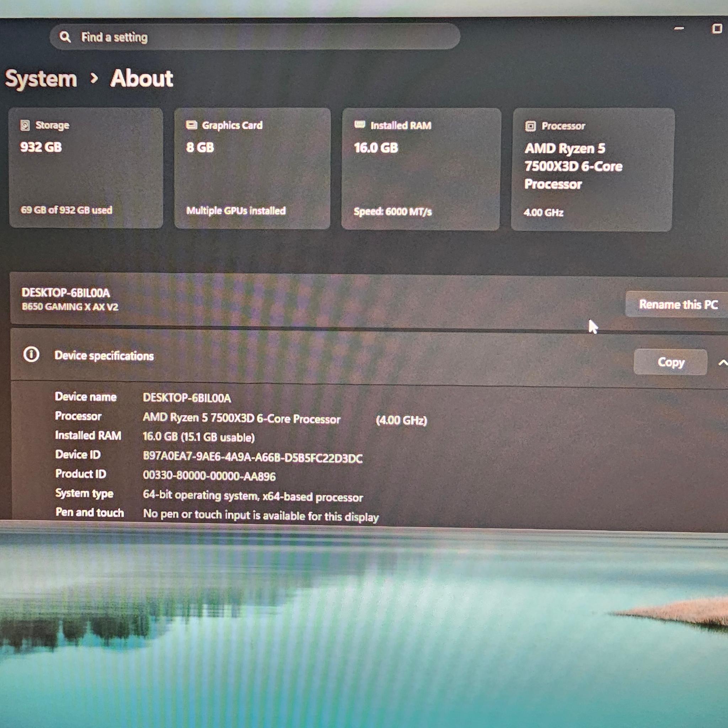The image size is (728, 728).
Task: Click the PC name above 'B650 GAMING X AX V2'
Action: click(65, 293)
